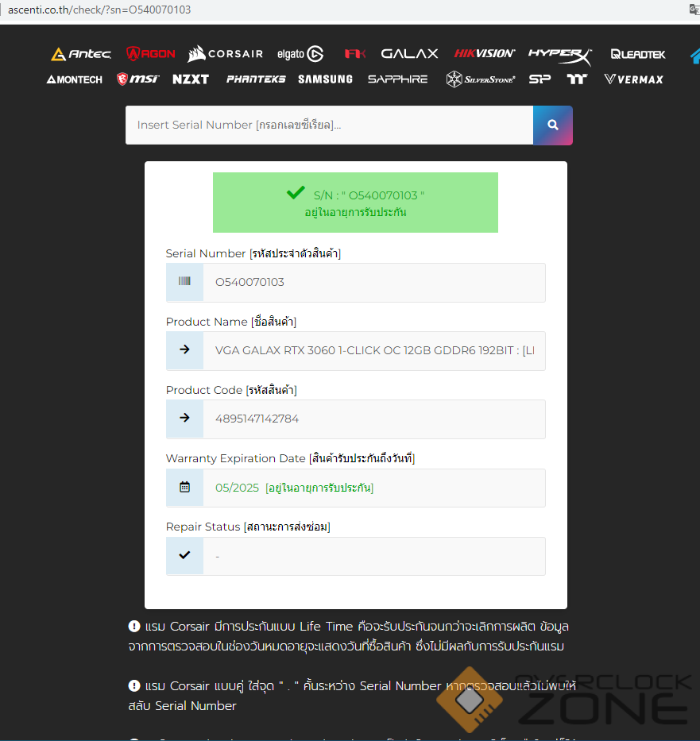Viewport: 700px width, 741px height.
Task: Click the Hikvision brand logo
Action: tap(485, 53)
